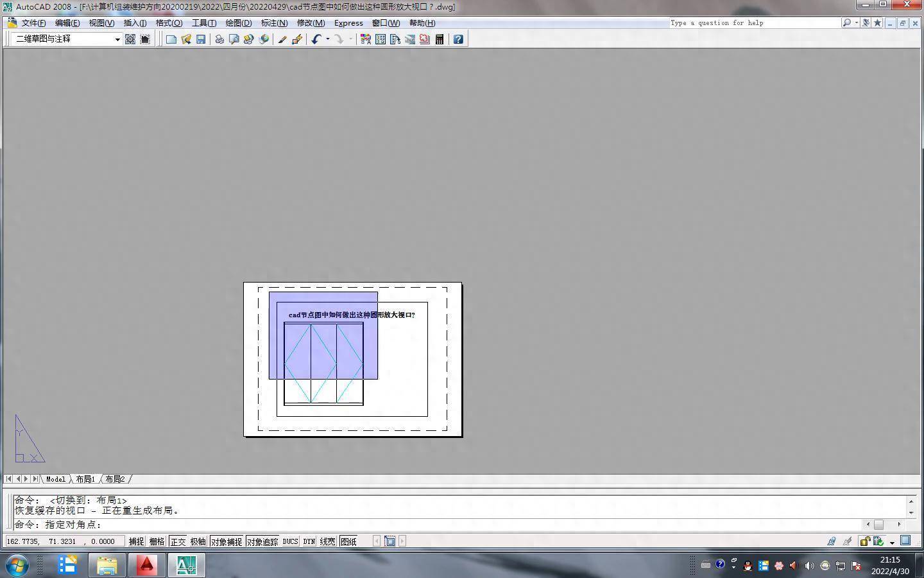Screen dimensions: 924x578
Task: Click the command window horizontal scrollbar thumb
Action: point(878,524)
